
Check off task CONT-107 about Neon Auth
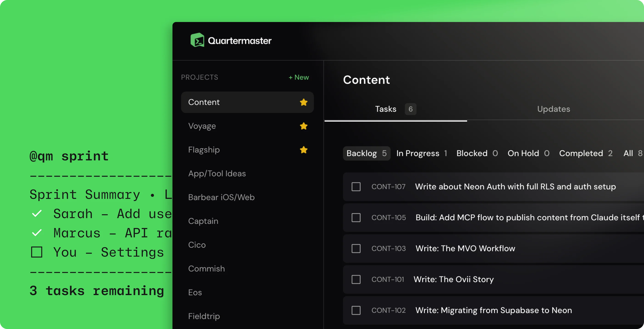(356, 186)
